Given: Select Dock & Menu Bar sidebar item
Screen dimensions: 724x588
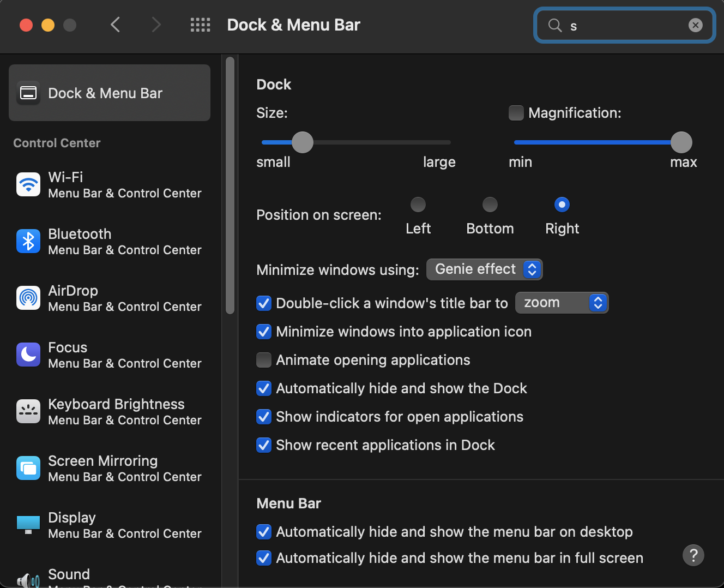Looking at the screenshot, I should [110, 93].
